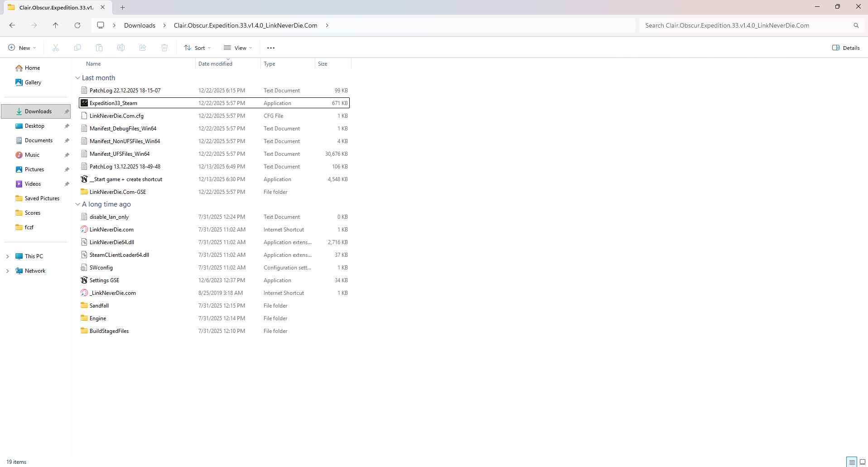Collapse the A long time ago group

(x=77, y=204)
